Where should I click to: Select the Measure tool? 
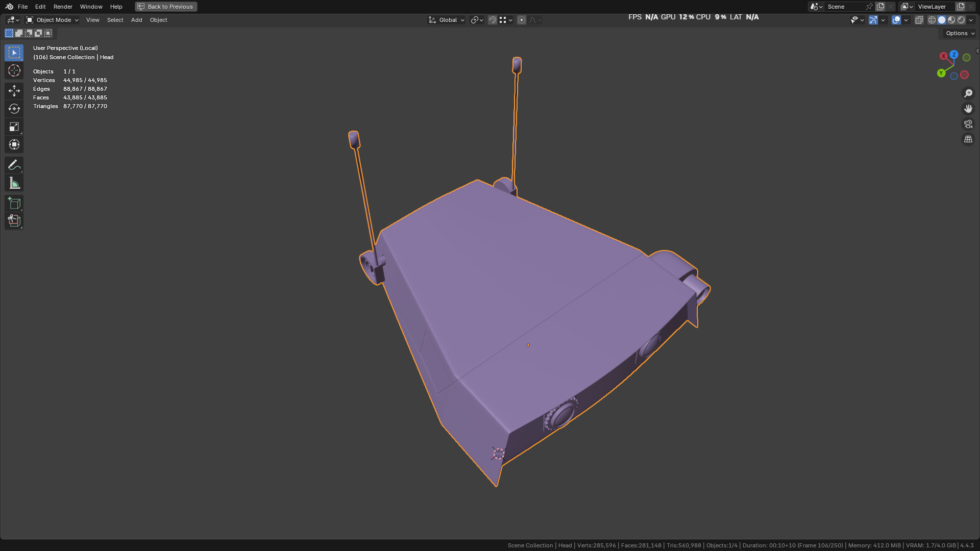(14, 183)
